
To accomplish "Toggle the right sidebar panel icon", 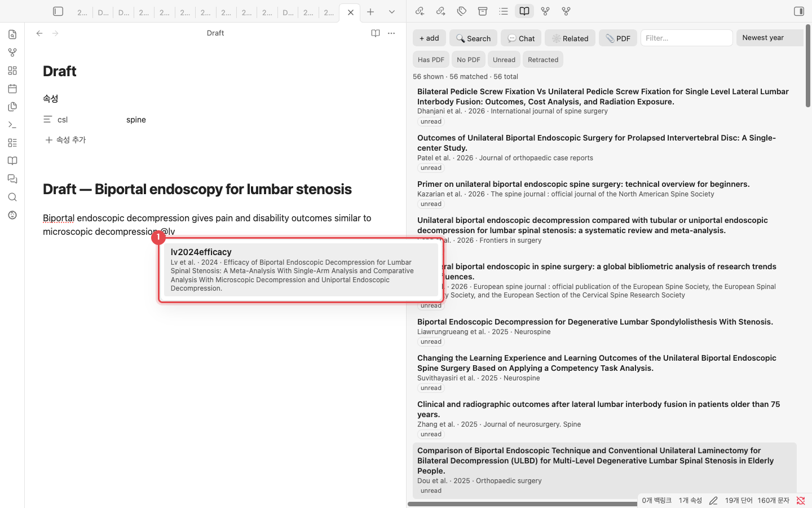I will [x=799, y=11].
